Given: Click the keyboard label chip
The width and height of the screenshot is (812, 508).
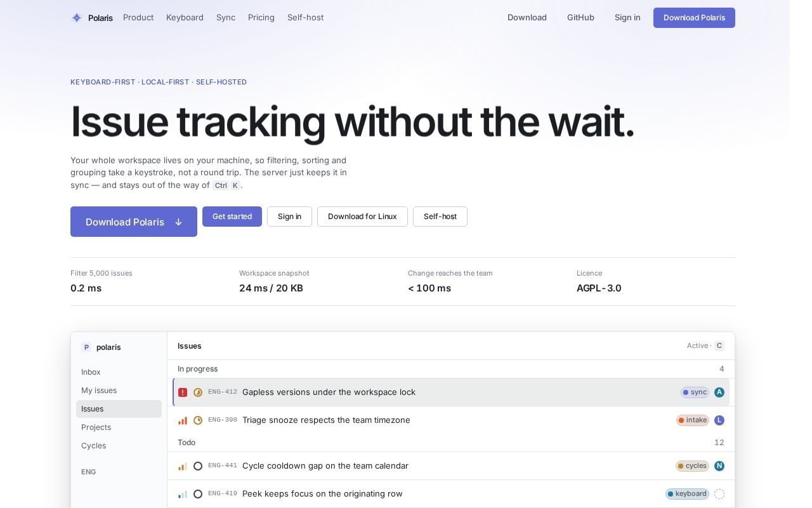Looking at the screenshot, I should tap(687, 494).
